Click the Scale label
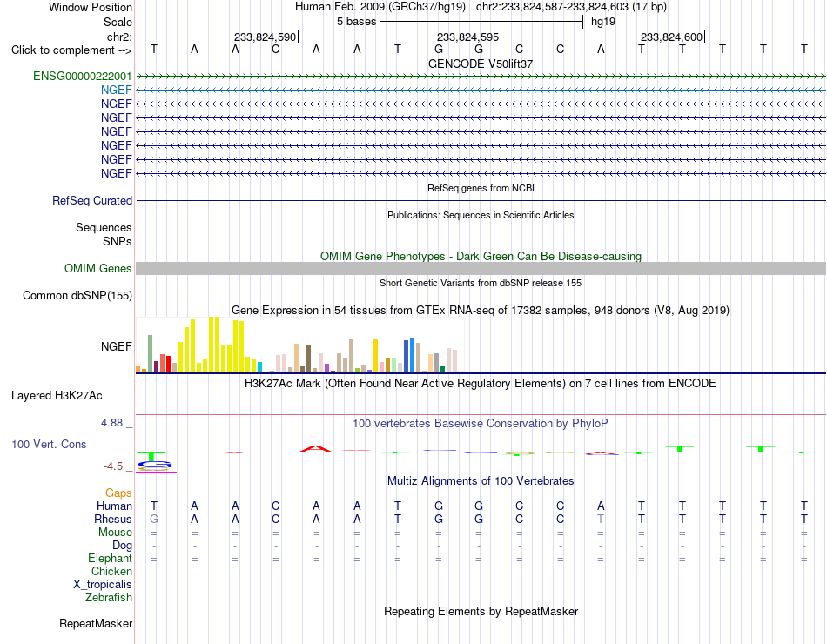Screen dimensions: 827x644 point(118,22)
